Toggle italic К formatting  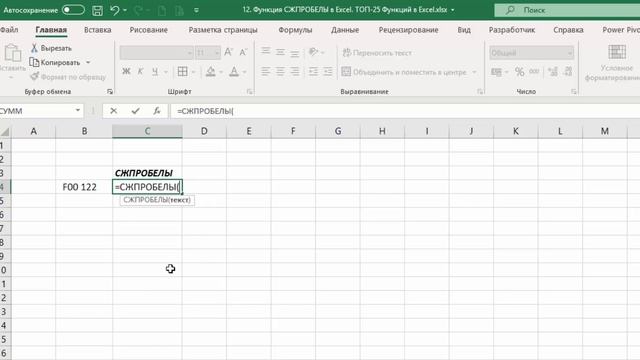[x=140, y=71]
